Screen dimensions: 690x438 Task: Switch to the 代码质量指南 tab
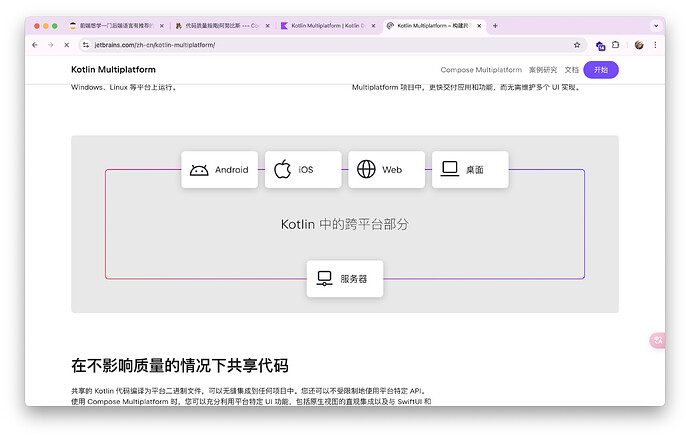[x=222, y=26]
